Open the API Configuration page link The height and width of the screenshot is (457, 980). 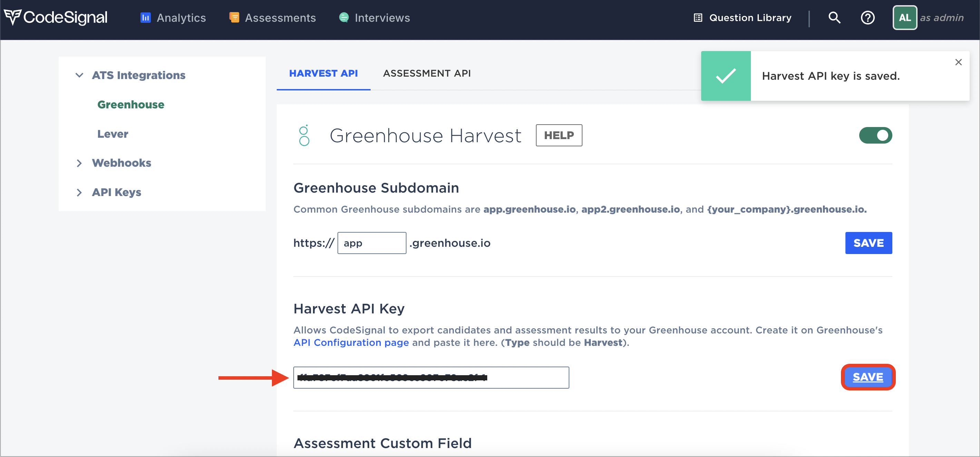tap(351, 342)
